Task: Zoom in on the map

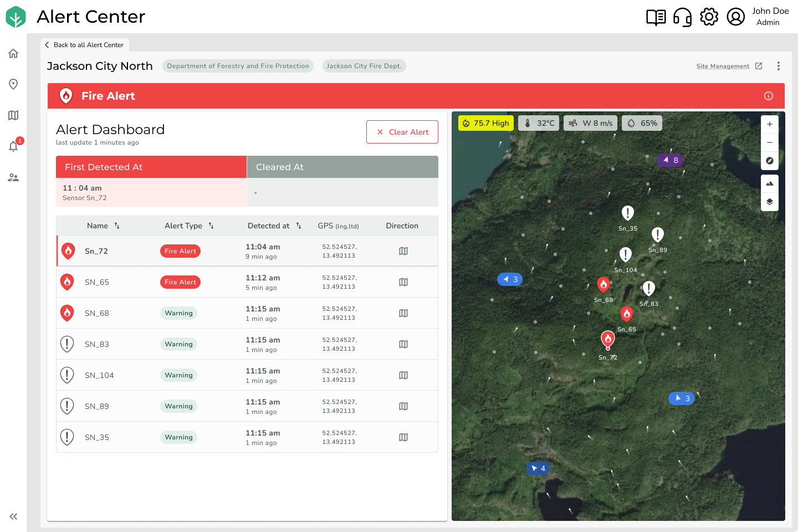Action: (x=770, y=124)
